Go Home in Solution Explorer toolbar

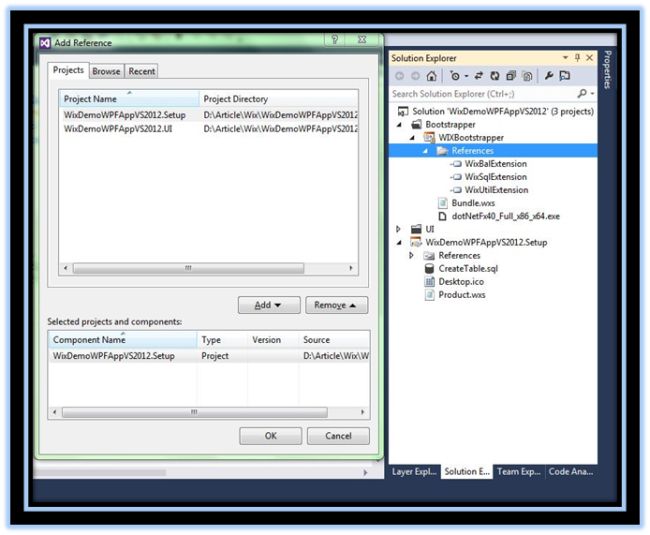(x=432, y=76)
